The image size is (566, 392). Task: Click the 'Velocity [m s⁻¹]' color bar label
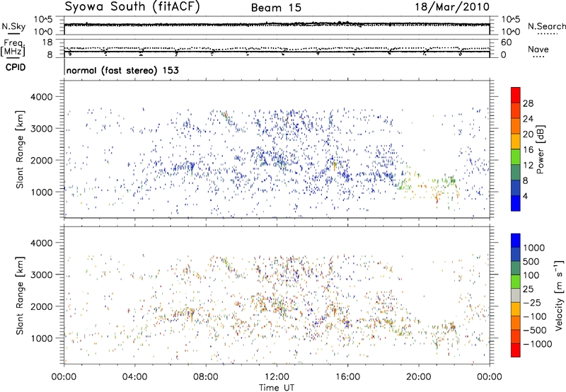[x=559, y=295]
